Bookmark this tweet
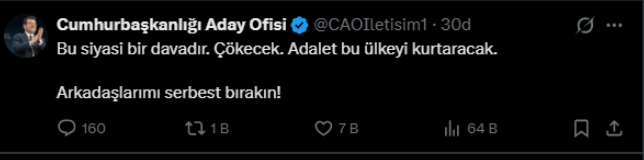The height and width of the screenshot is (160, 644). [x=582, y=128]
